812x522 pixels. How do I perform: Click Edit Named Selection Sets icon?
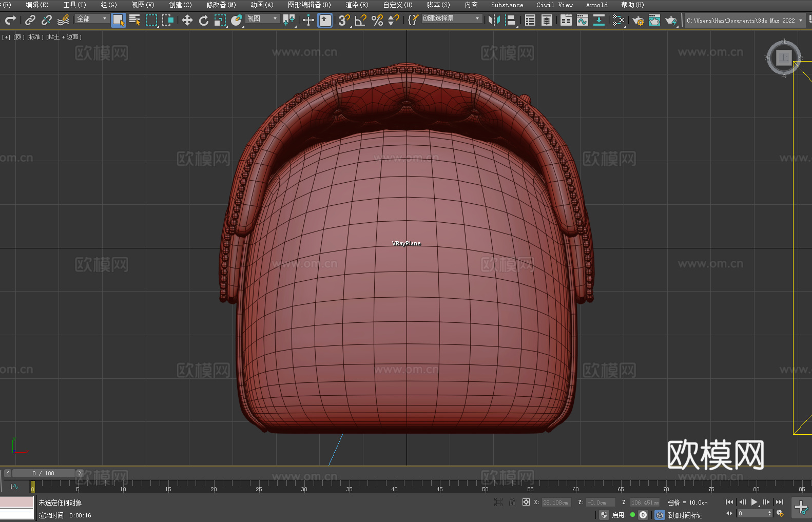tap(413, 20)
